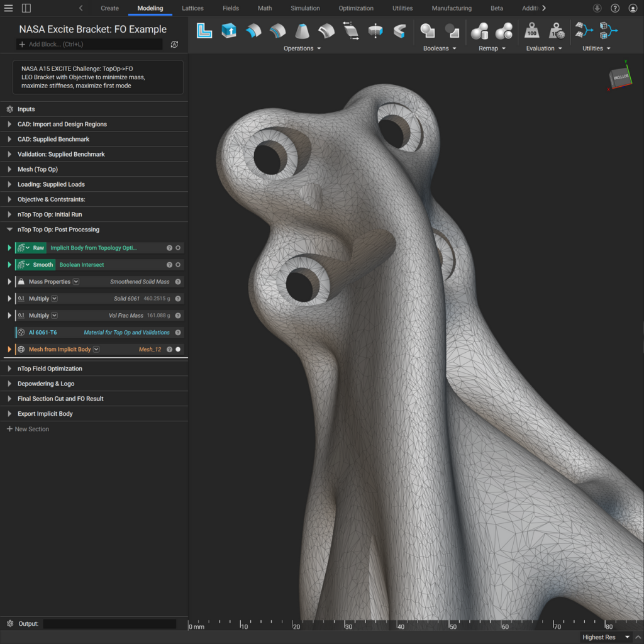Open the user account icon
This screenshot has height=644, width=644.
click(x=633, y=8)
